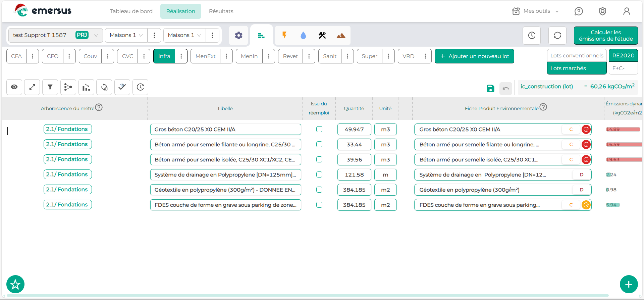Click the RE2020 button
The width and height of the screenshot is (644, 300).
coord(623,55)
